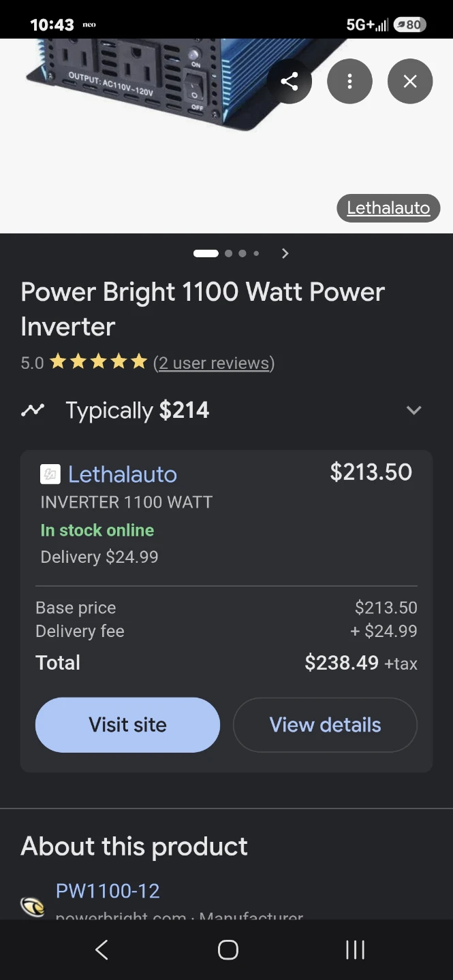Select the second image carousel dot
This screenshot has width=453, height=980.
click(x=228, y=253)
